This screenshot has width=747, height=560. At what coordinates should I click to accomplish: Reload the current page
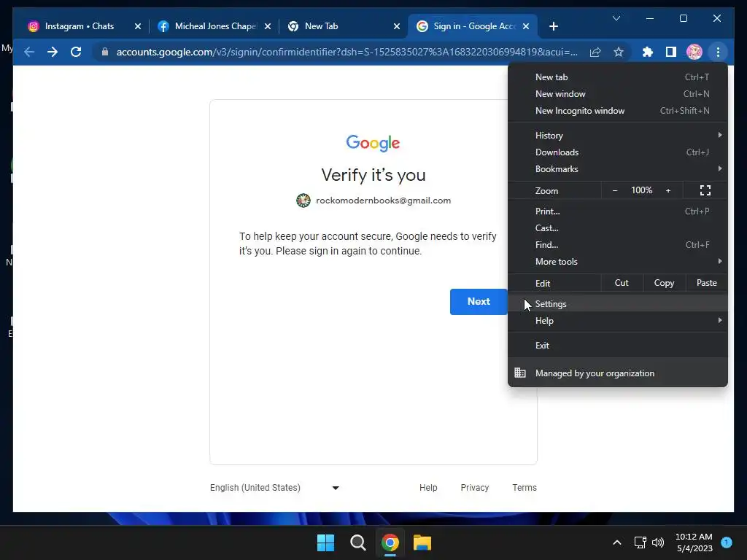[x=76, y=52]
